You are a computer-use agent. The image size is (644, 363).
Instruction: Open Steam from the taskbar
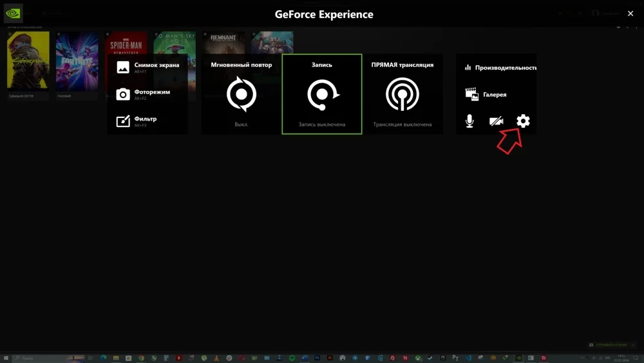pos(430,358)
